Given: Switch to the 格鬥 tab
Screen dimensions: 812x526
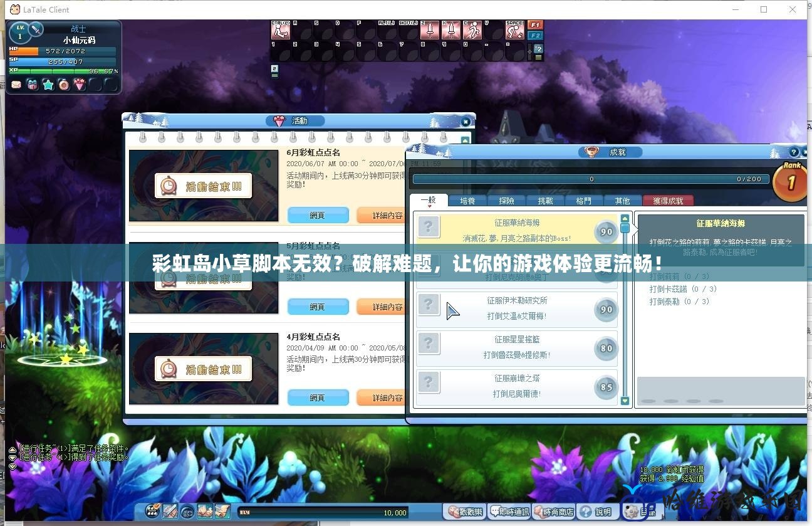Looking at the screenshot, I should click(x=583, y=201).
